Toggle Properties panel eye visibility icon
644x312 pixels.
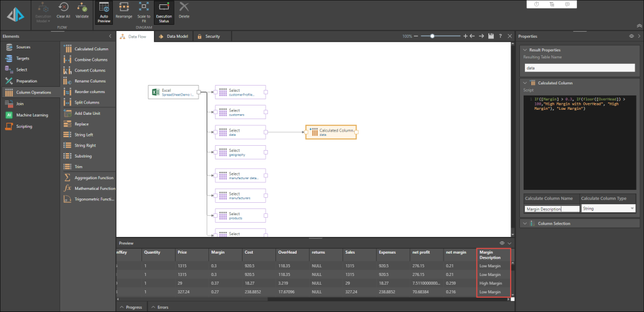coord(632,37)
